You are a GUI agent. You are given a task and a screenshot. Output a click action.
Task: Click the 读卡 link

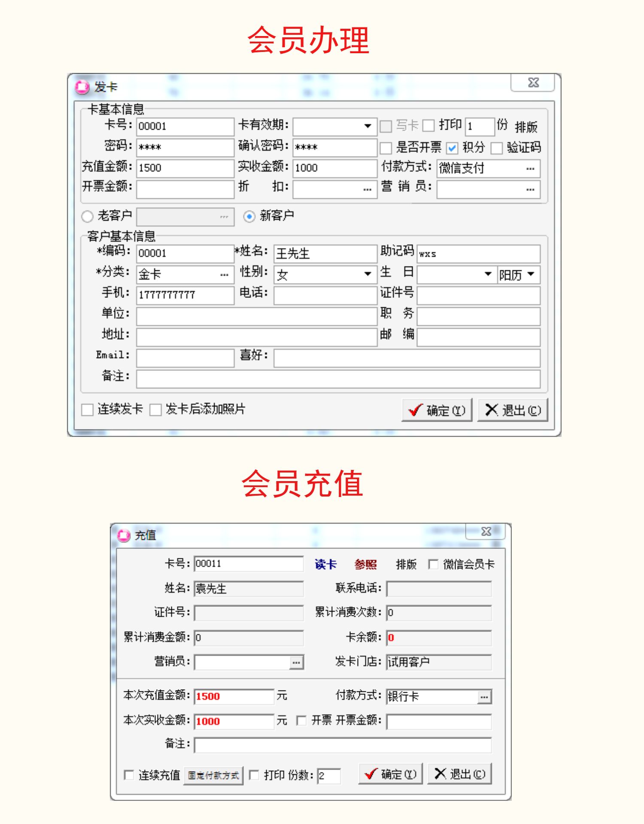coord(325,564)
